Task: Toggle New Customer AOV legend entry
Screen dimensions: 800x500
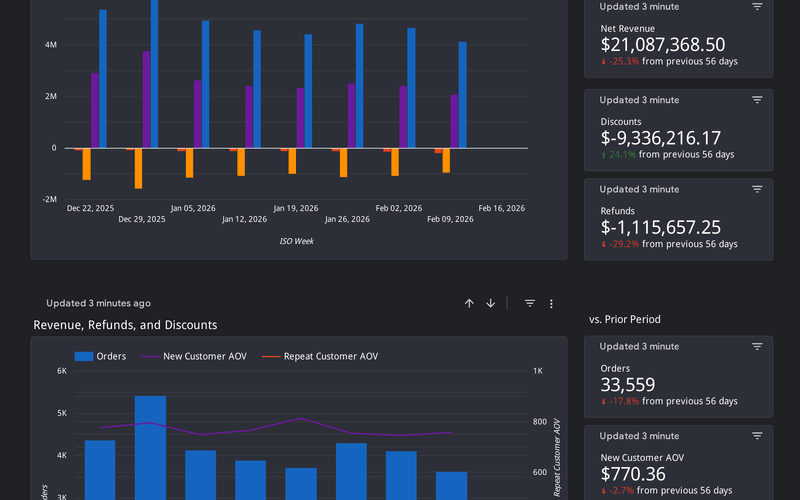Action: [x=204, y=356]
